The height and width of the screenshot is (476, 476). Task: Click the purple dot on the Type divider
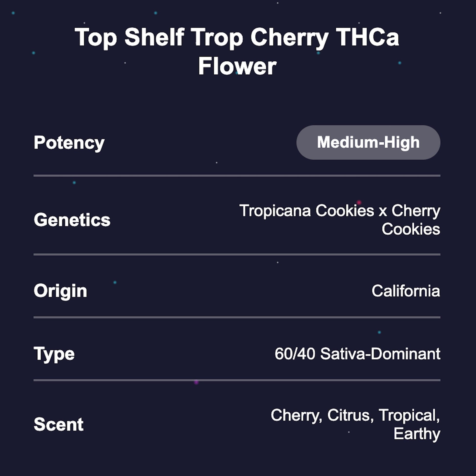coord(196,382)
